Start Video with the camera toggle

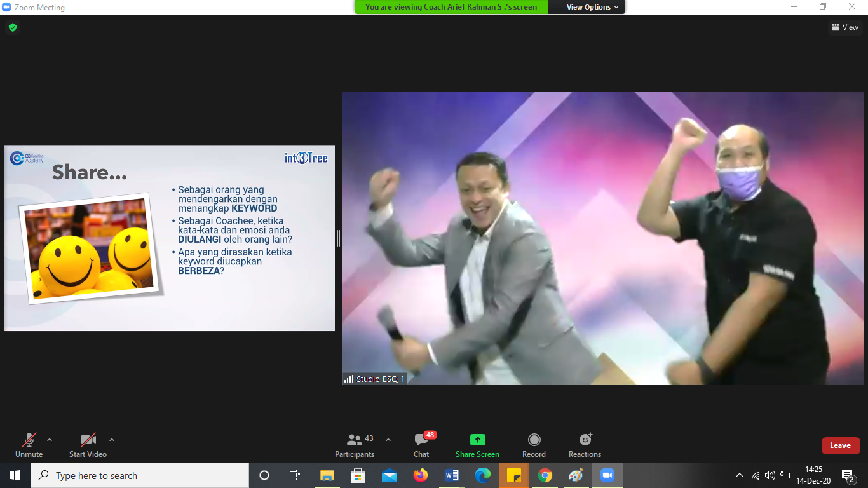(88, 445)
